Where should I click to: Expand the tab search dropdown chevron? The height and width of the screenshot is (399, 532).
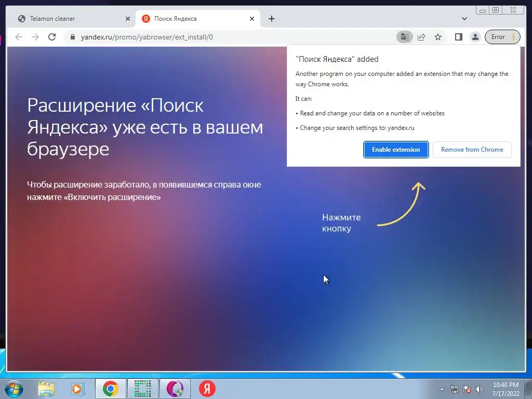click(x=464, y=19)
